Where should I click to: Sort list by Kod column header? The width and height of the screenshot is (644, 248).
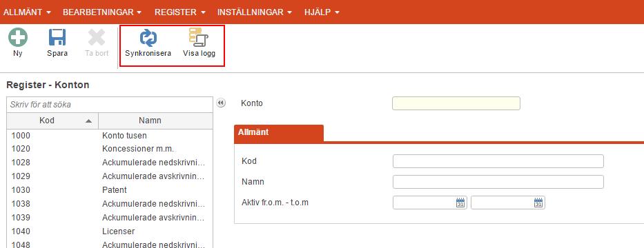point(52,121)
